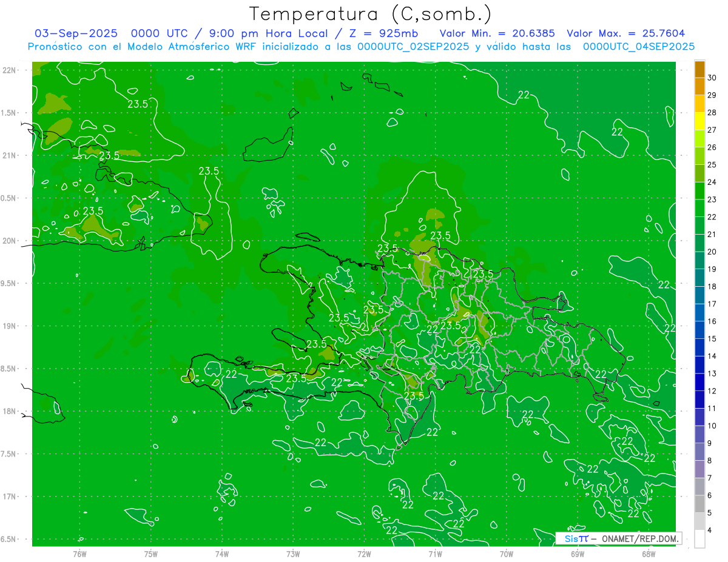Click colorbar scale value '11'
This screenshot has width=728, height=562.
point(712,408)
